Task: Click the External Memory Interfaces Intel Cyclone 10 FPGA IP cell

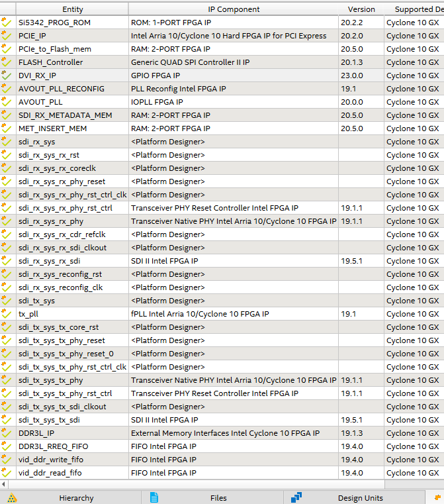Action: click(234, 433)
